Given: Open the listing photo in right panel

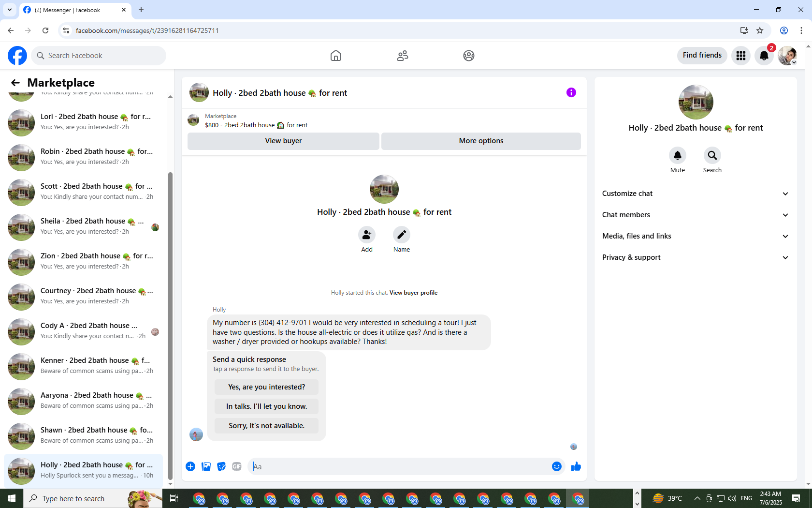Looking at the screenshot, I should [696, 102].
